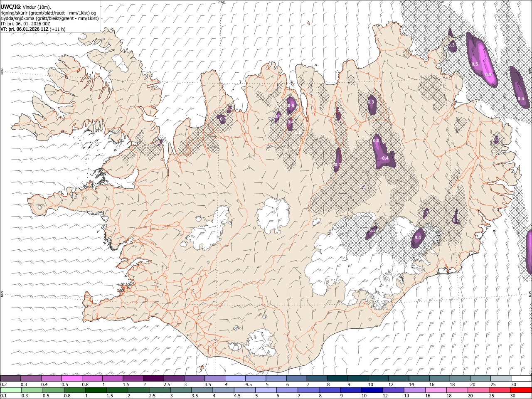
Task: Click the Mýrdalsjökull glacier white area near the south coast
Action: pos(262,343)
